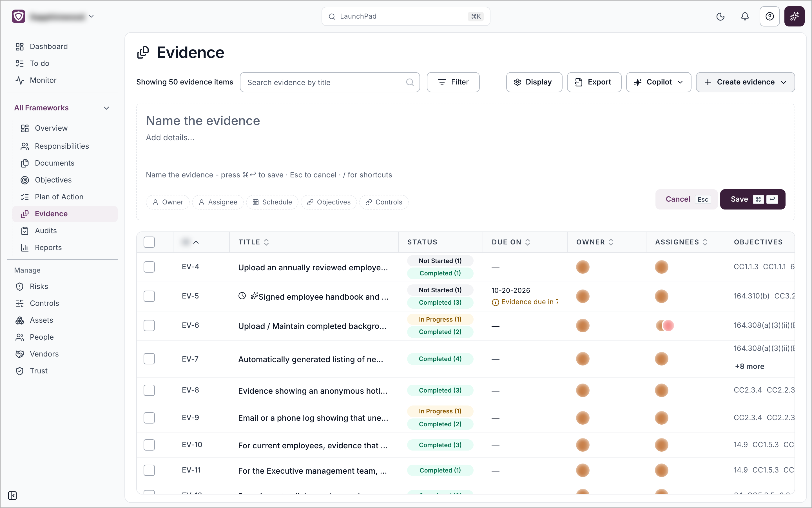Open Risks in Manage section
The width and height of the screenshot is (812, 508).
click(39, 287)
